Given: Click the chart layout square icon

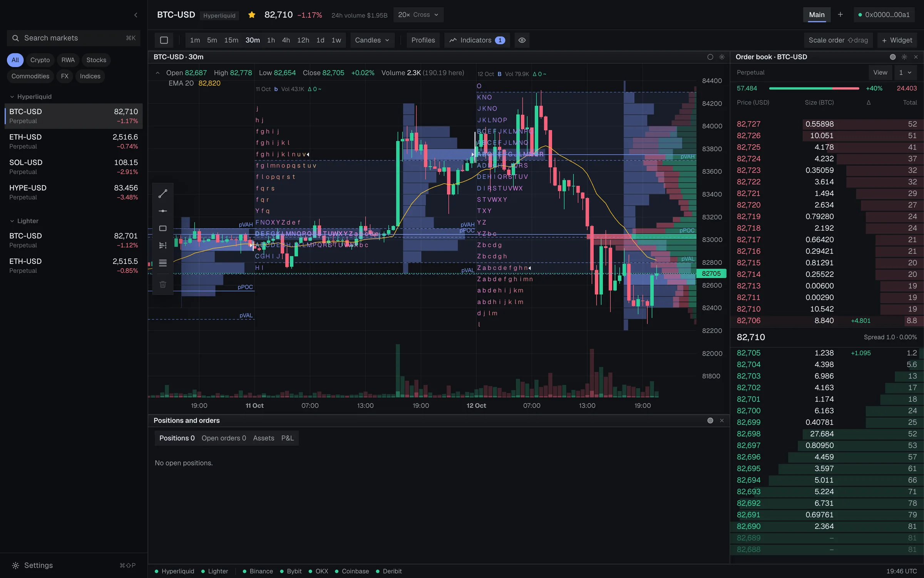Looking at the screenshot, I should pyautogui.click(x=164, y=40).
